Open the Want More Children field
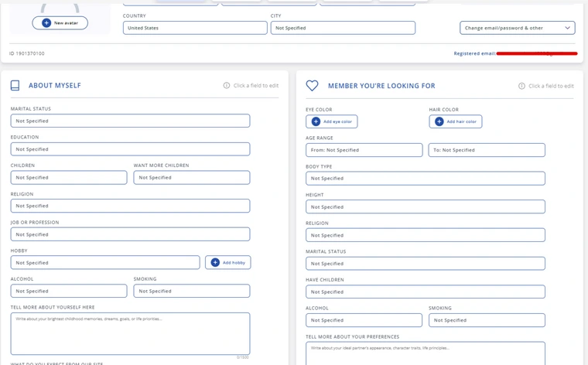 (192, 178)
